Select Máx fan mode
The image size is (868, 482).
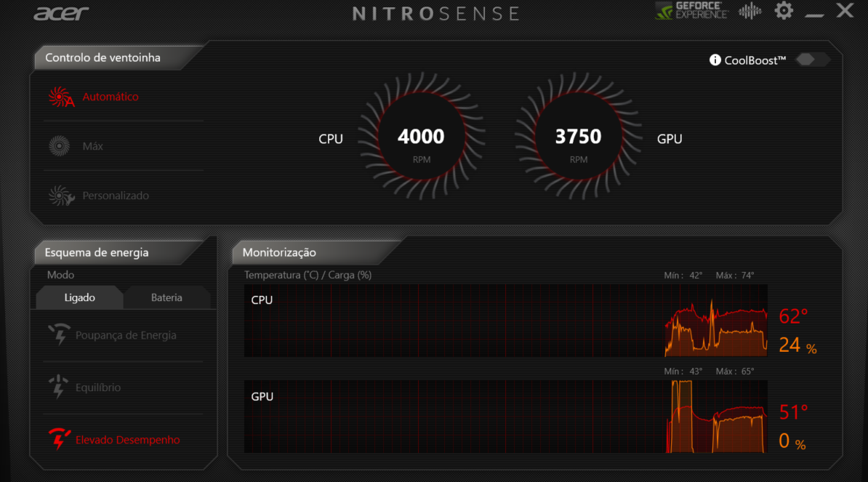(x=94, y=145)
